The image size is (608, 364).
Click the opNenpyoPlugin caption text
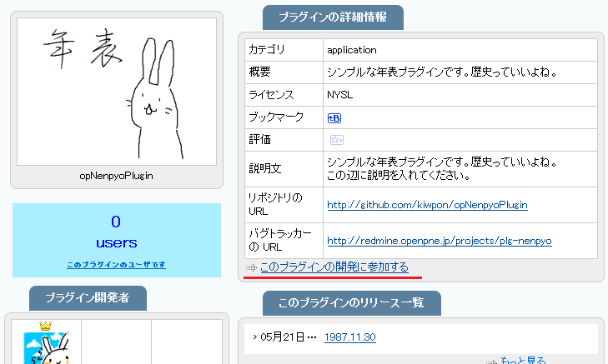click(x=117, y=176)
